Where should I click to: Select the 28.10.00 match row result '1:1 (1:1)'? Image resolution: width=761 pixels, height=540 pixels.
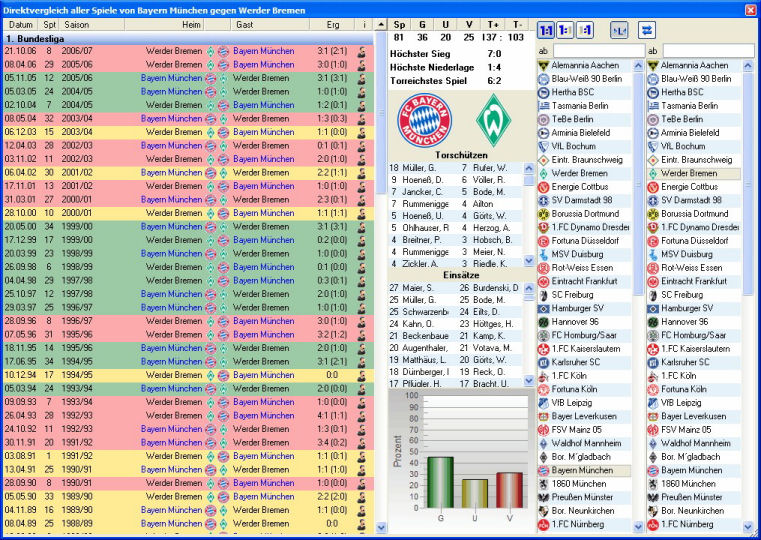332,213
